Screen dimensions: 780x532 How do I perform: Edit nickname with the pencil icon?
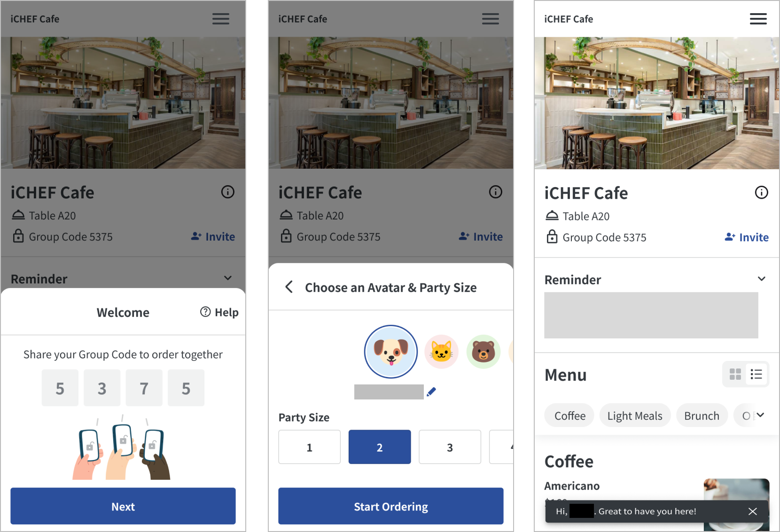click(431, 392)
